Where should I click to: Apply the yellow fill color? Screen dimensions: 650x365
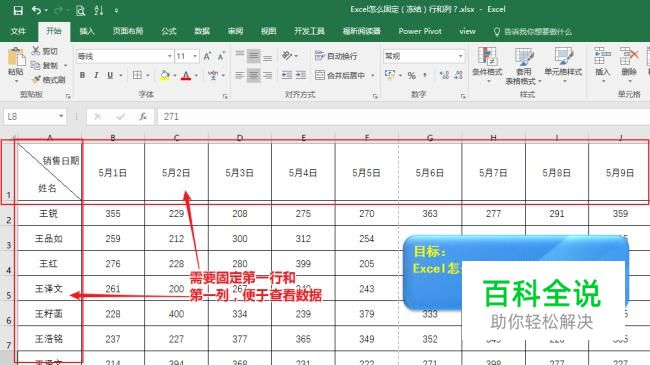click(x=165, y=75)
